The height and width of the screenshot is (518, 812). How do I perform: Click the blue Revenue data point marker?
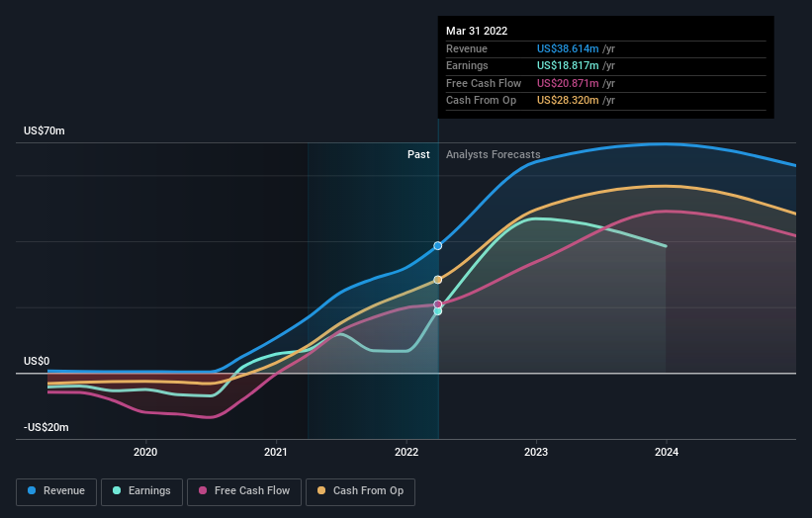tap(437, 246)
